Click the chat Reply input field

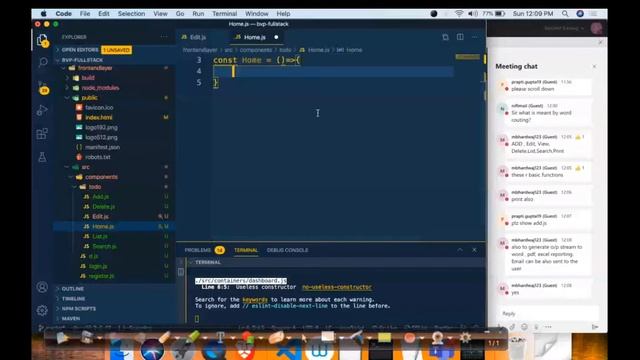(x=547, y=313)
